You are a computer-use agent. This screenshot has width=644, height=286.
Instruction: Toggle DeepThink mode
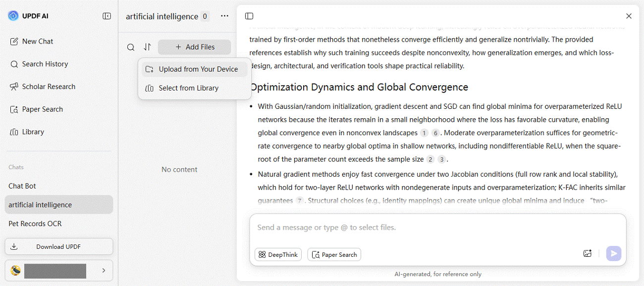coord(278,254)
